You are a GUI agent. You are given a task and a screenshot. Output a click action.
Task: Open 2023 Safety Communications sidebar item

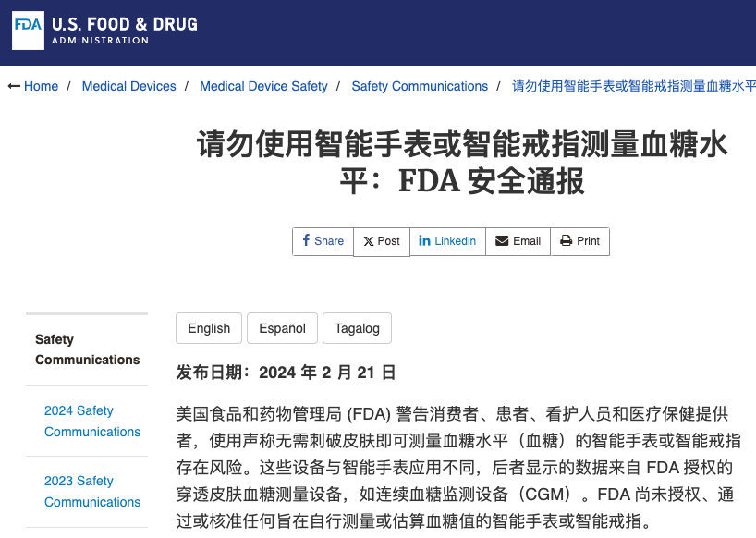(x=92, y=491)
